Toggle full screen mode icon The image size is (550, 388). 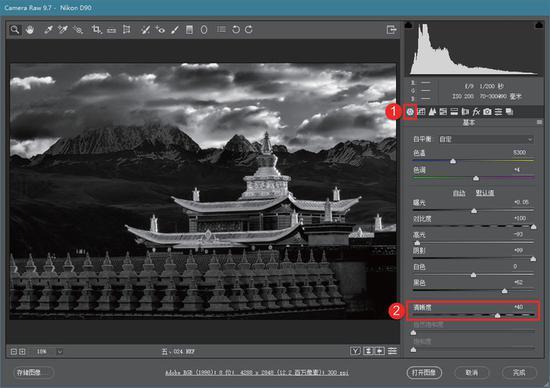click(391, 29)
